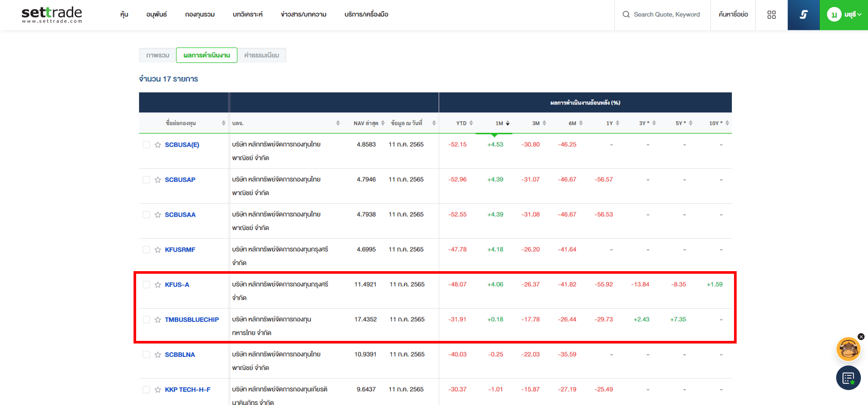
Task: Star the SCBUSA(E) fund as favorite
Action: (158, 145)
